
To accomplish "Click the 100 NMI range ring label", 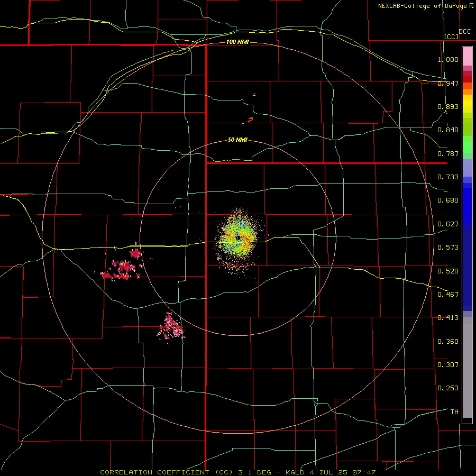I will pyautogui.click(x=237, y=42).
